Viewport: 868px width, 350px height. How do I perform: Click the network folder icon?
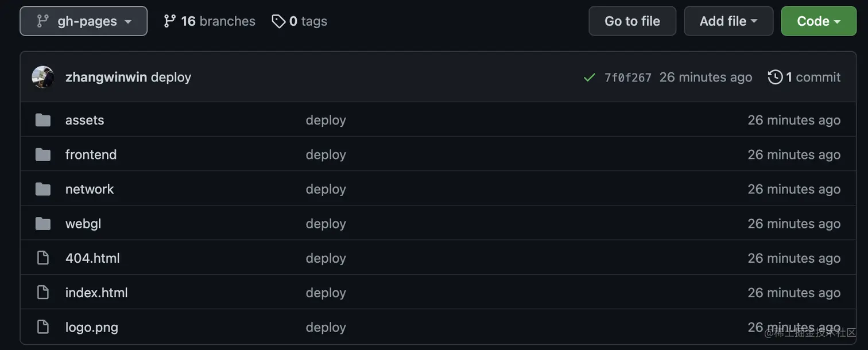point(43,189)
